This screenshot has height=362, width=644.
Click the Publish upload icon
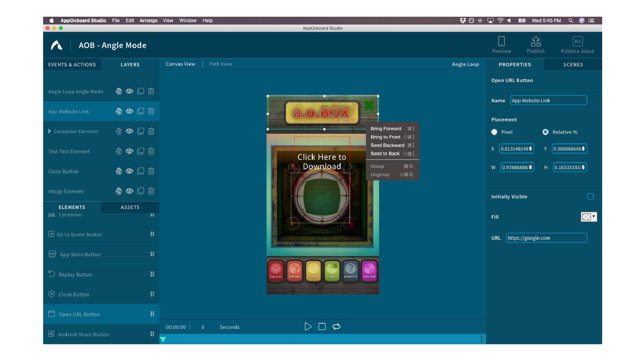[x=536, y=41]
